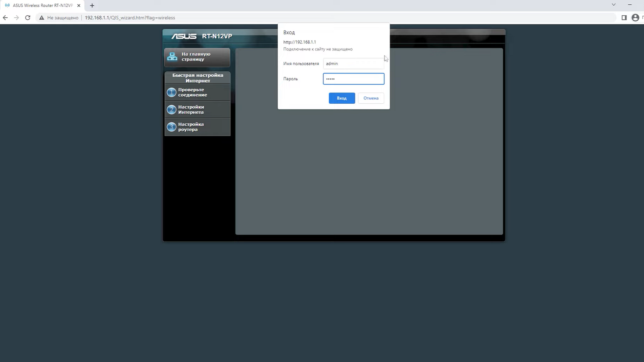Click the user profile avatar icon
The image size is (644, 362).
pos(635,18)
